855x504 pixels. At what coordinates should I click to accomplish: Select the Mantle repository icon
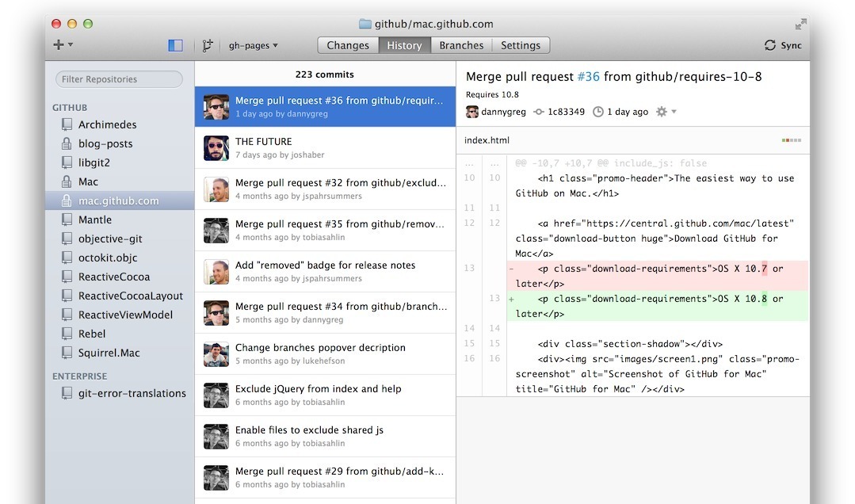coord(67,220)
